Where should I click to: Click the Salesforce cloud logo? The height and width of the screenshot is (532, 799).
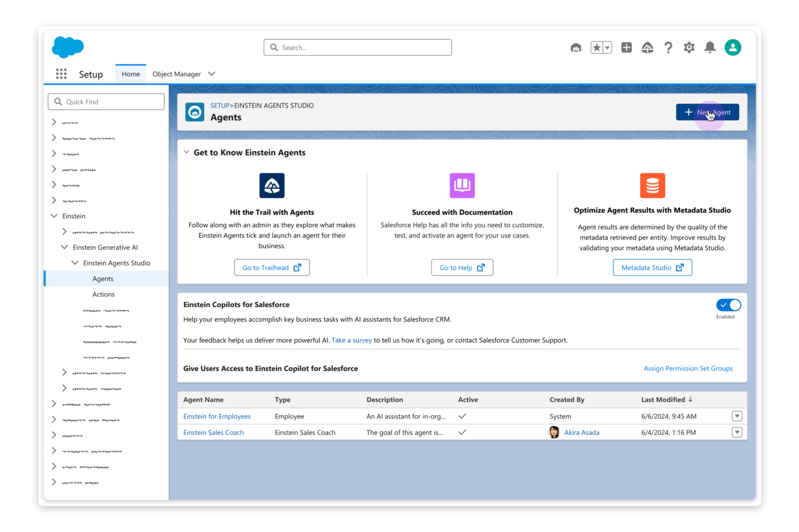68,47
